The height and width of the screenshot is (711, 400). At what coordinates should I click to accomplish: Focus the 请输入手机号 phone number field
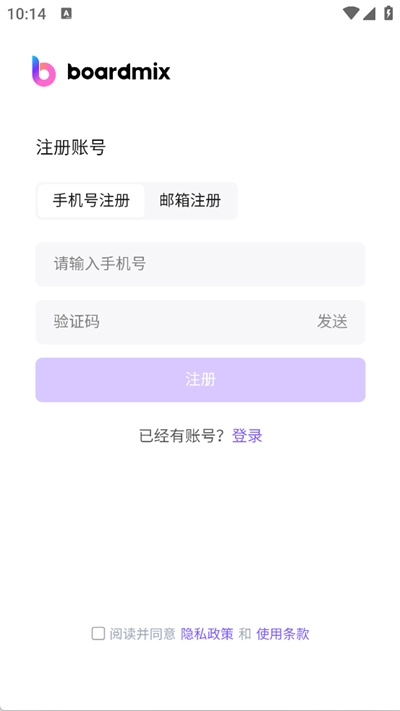point(200,264)
